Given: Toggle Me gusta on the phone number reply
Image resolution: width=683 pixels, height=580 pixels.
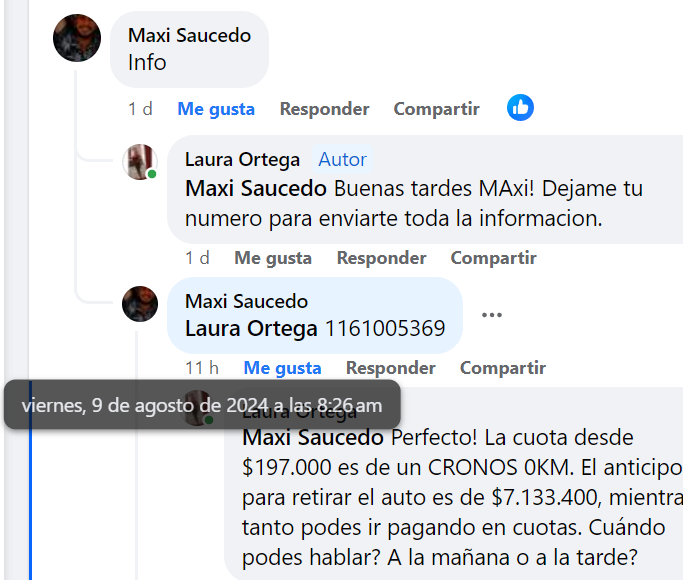Looking at the screenshot, I should click(x=282, y=368).
